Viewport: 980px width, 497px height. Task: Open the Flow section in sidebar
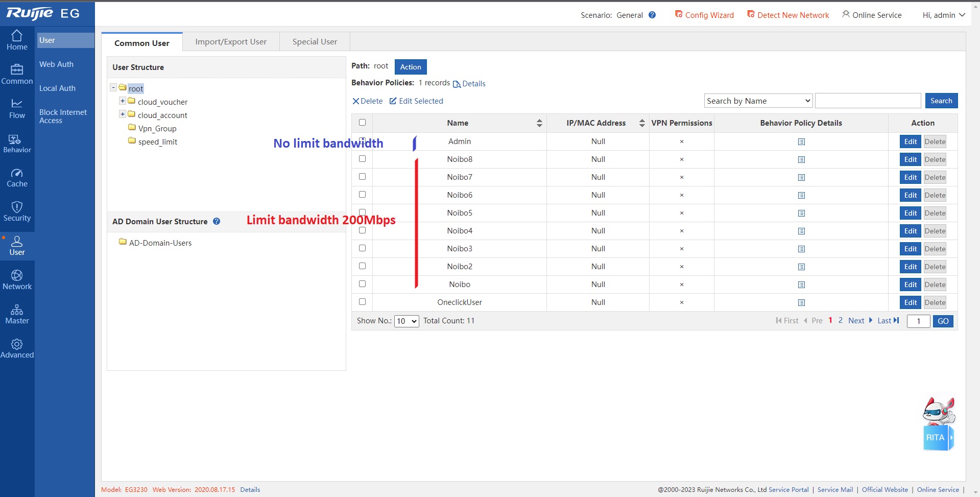(x=17, y=109)
